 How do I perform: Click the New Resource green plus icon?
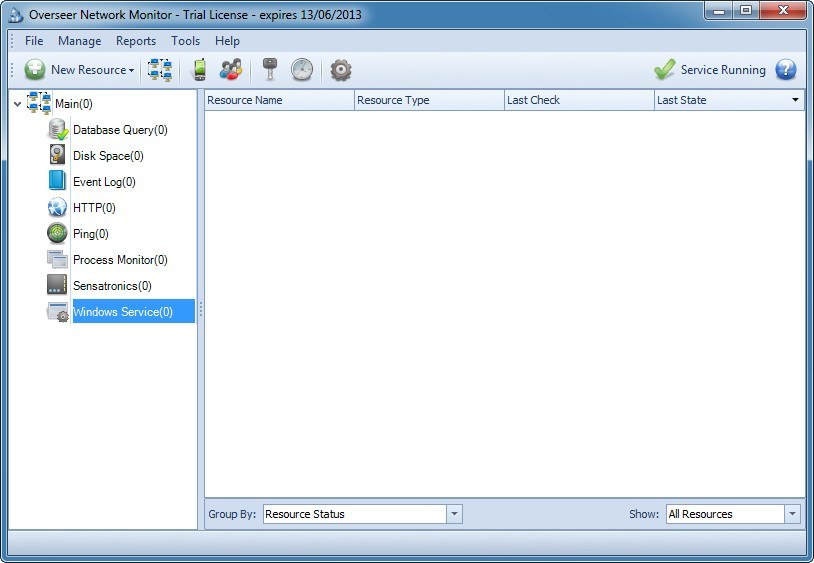click(x=35, y=70)
